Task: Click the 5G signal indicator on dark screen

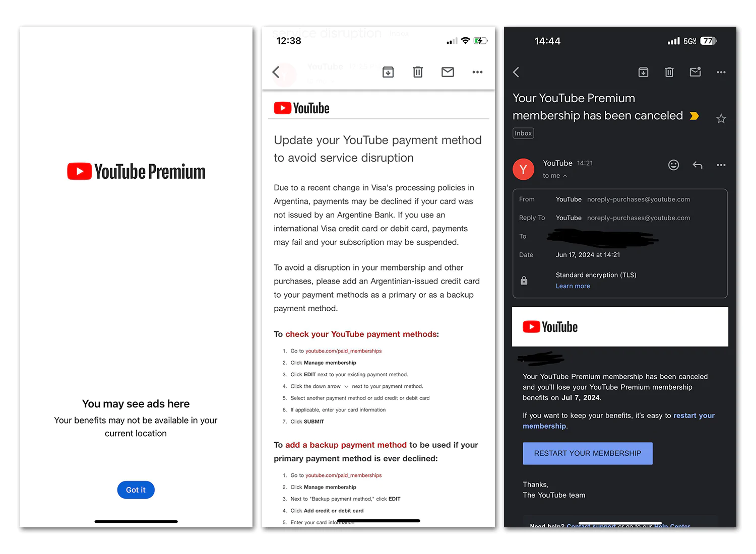Action: click(689, 41)
